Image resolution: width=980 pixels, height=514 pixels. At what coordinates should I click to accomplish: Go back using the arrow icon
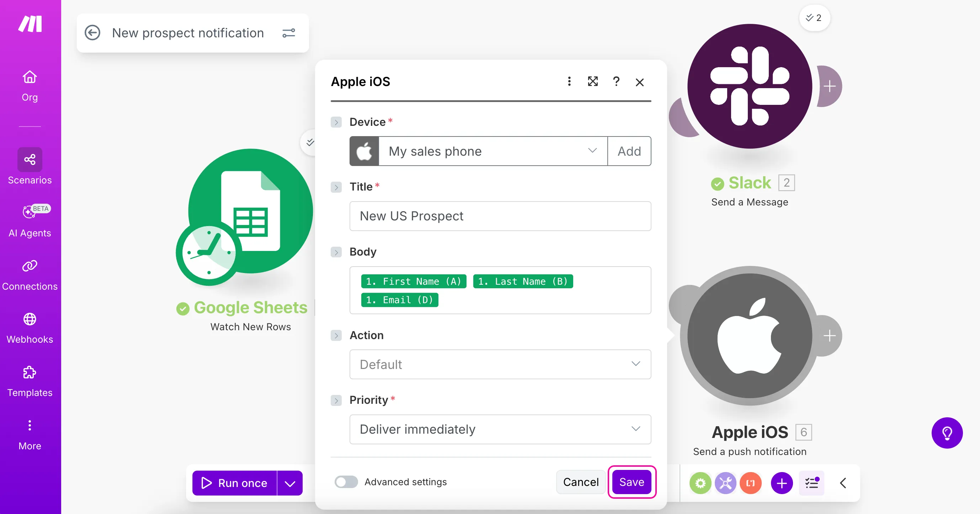pos(92,33)
